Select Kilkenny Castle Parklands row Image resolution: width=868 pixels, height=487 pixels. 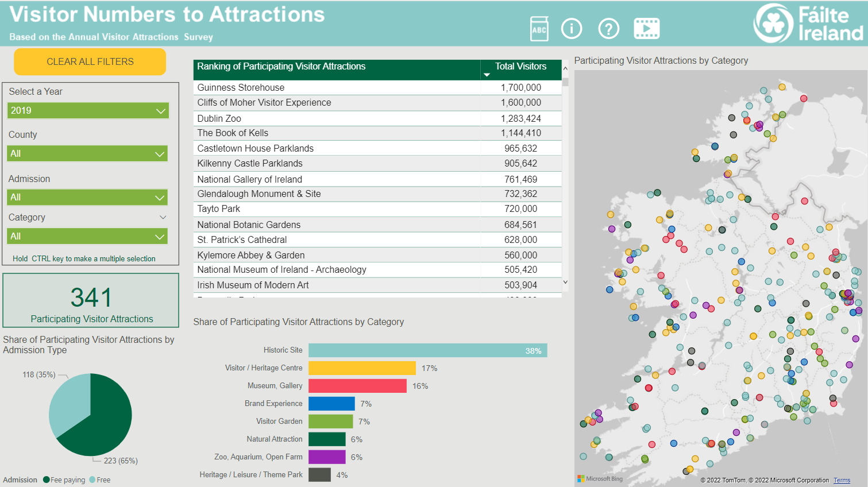click(377, 163)
